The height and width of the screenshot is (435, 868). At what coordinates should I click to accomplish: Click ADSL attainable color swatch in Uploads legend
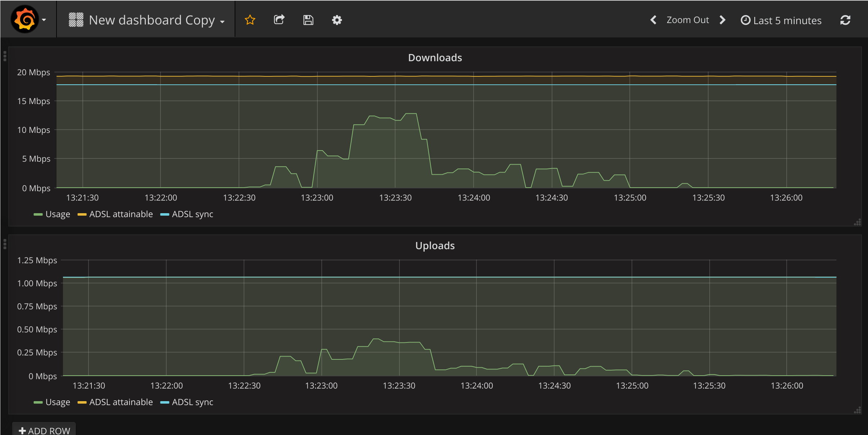pos(82,402)
